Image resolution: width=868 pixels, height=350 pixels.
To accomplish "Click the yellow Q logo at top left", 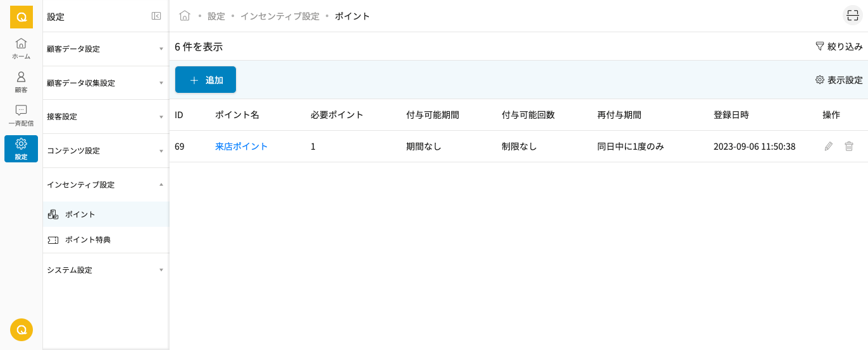I will [x=22, y=17].
